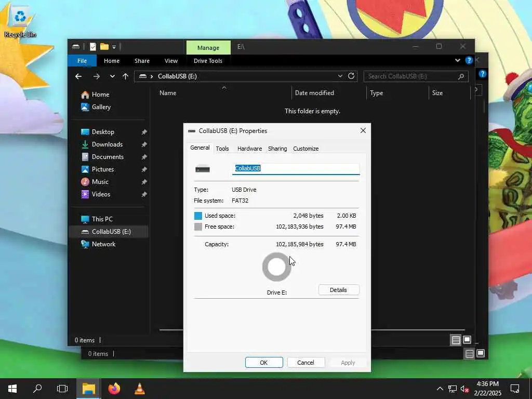Click Large icons view in back Explorer window
This screenshot has height=399, width=532.
coord(481,353)
